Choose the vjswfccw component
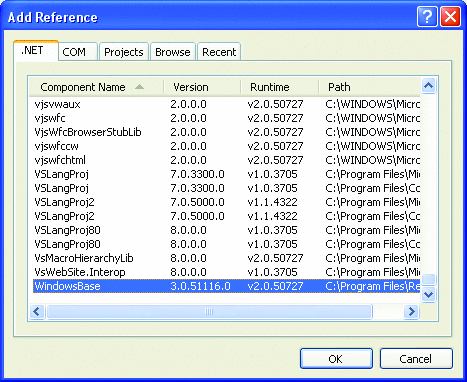This screenshot has height=382, width=467. pos(57,146)
